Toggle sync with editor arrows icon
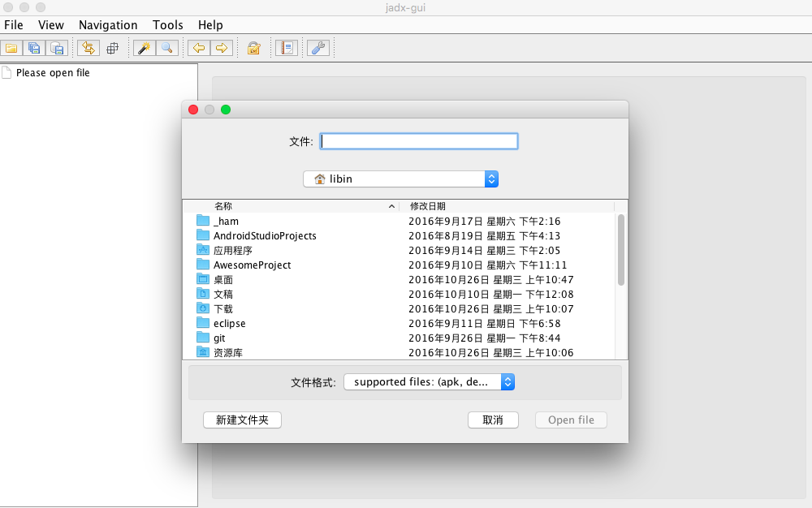Viewport: 812px width, 508px height. pos(89,48)
